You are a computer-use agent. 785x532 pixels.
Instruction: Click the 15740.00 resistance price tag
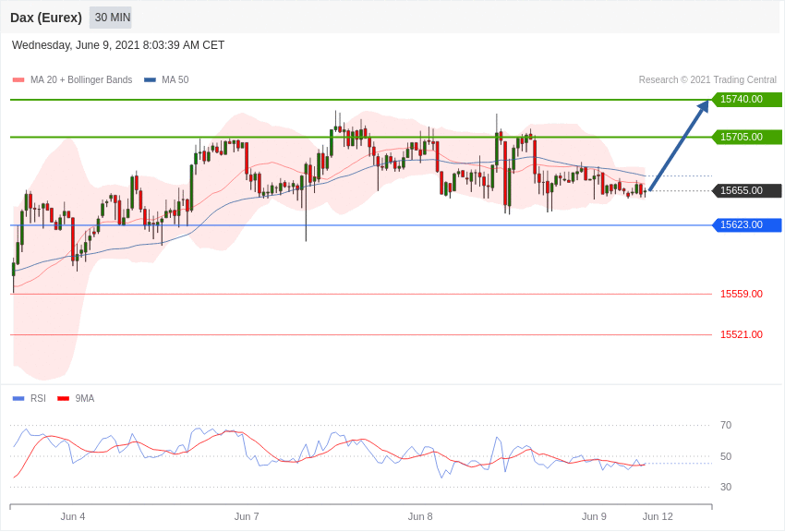tap(747, 100)
